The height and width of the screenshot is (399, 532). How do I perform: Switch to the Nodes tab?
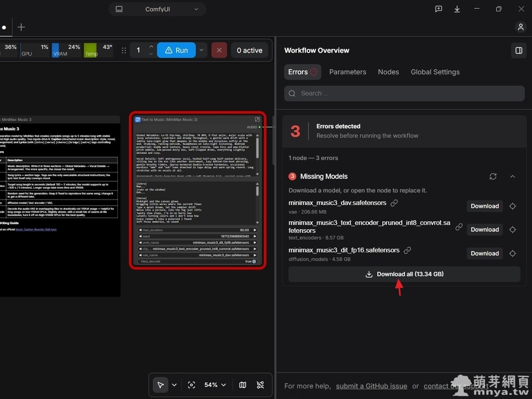click(x=388, y=72)
